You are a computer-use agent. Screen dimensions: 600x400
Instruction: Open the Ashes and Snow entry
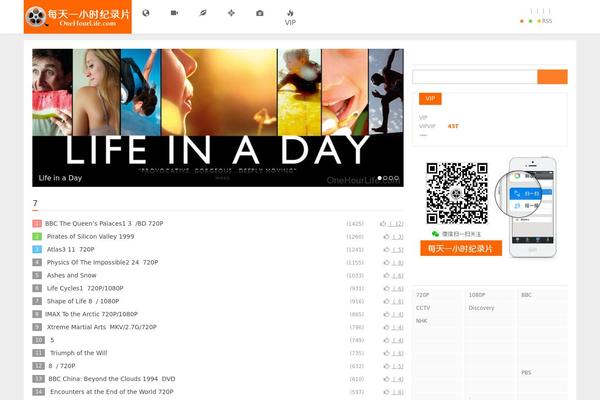pyautogui.click(x=72, y=276)
